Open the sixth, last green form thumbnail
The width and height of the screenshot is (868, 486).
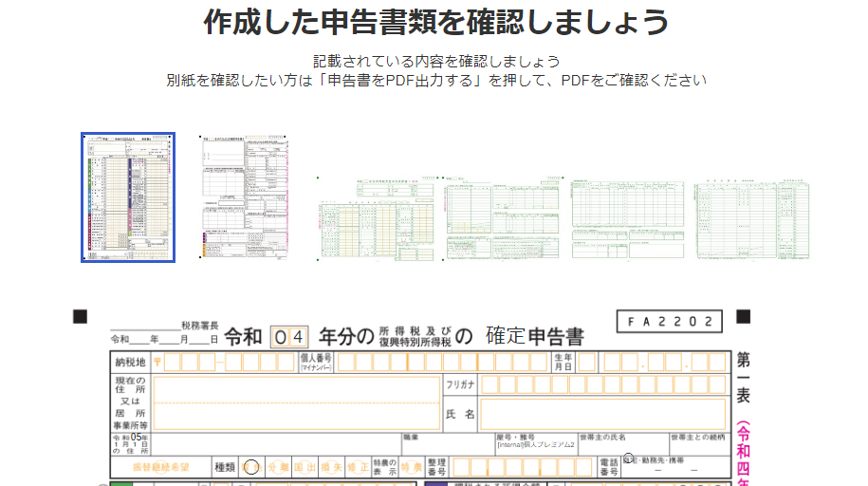coord(752,219)
